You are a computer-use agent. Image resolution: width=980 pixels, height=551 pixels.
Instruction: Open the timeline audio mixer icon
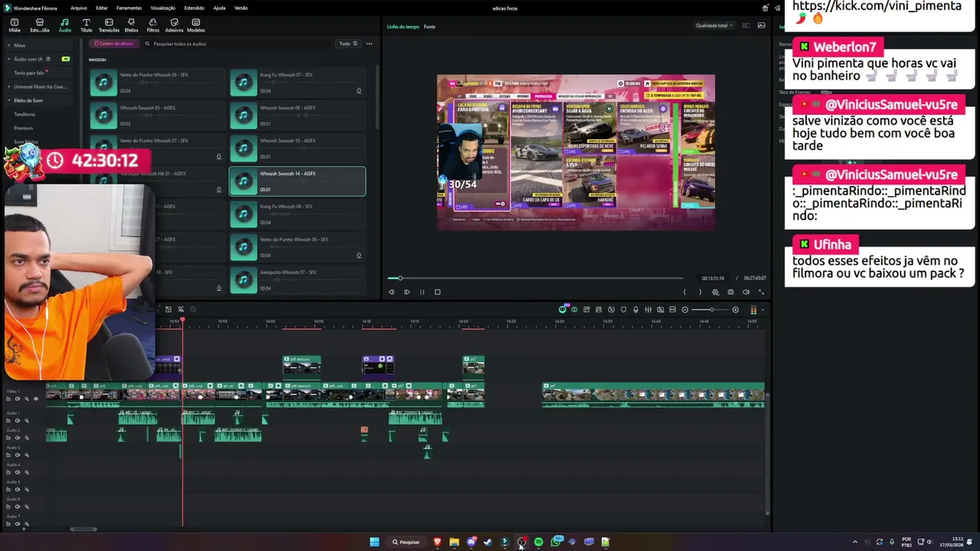648,310
